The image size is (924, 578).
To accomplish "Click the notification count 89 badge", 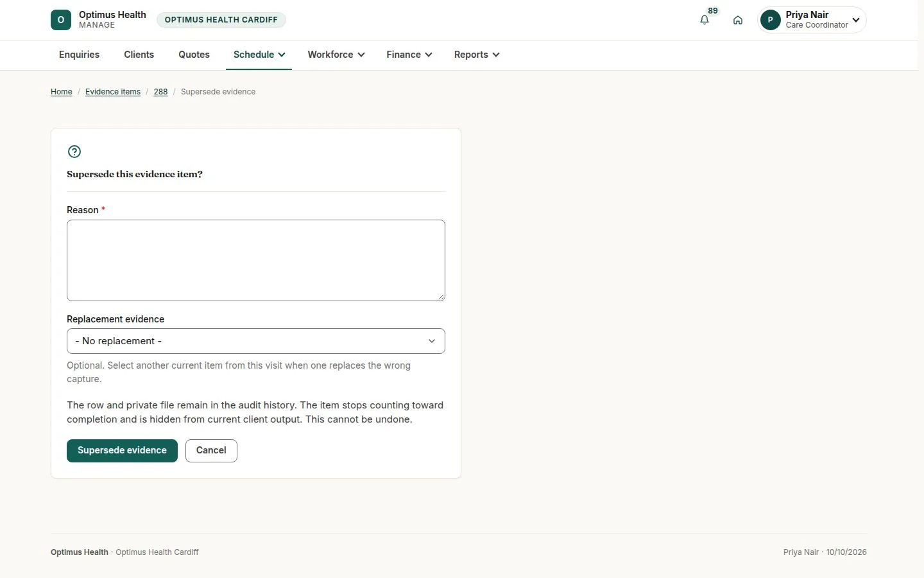I will [713, 11].
